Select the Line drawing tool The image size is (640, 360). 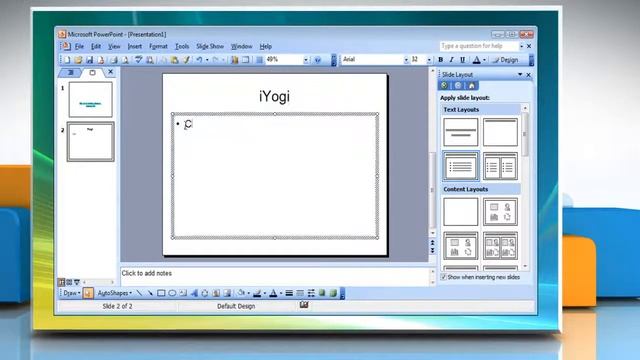pos(139,293)
